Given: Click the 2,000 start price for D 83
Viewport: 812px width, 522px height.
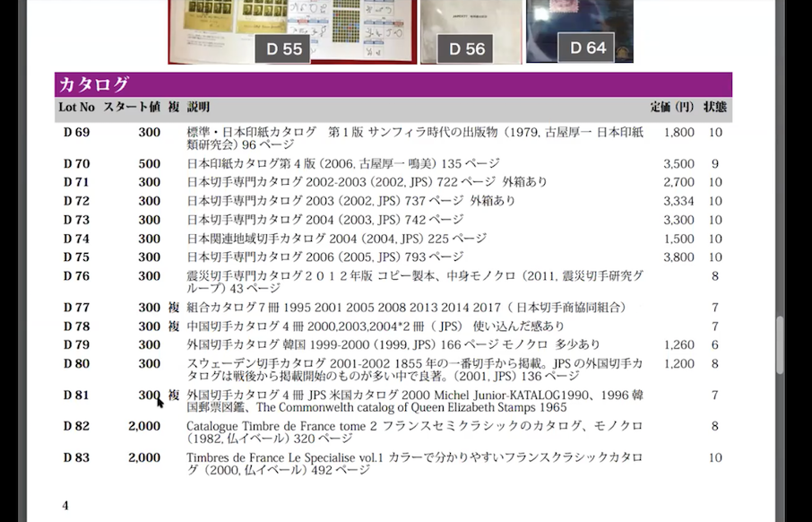Looking at the screenshot, I should pos(144,457).
